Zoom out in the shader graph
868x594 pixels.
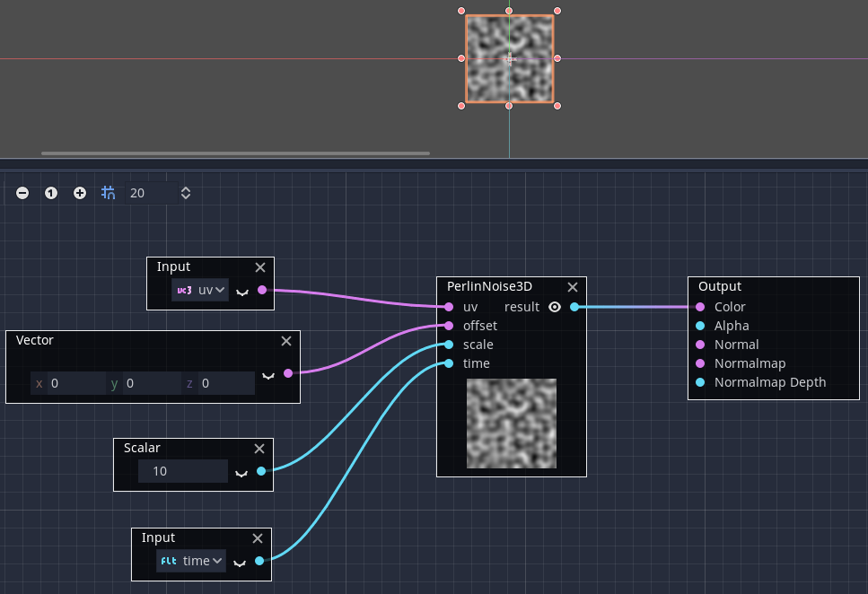coord(22,192)
